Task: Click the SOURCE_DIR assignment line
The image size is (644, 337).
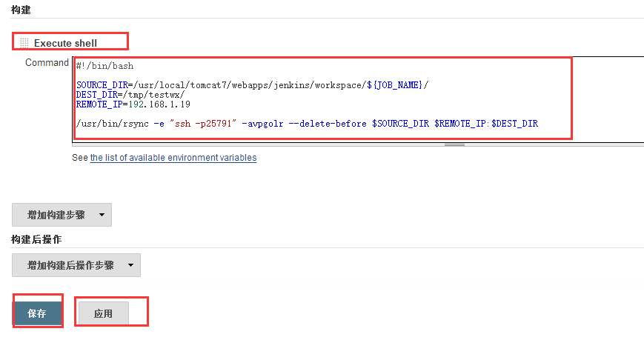Action: 252,85
